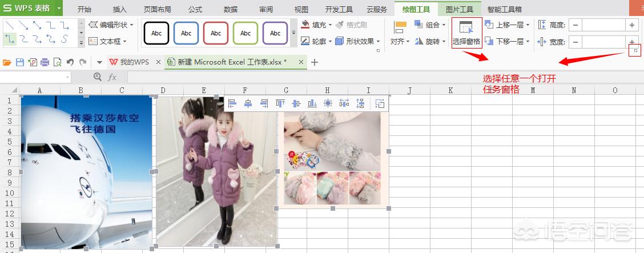Expand the line shapes gallery list
The height and width of the screenshot is (253, 644).
coord(81,42)
